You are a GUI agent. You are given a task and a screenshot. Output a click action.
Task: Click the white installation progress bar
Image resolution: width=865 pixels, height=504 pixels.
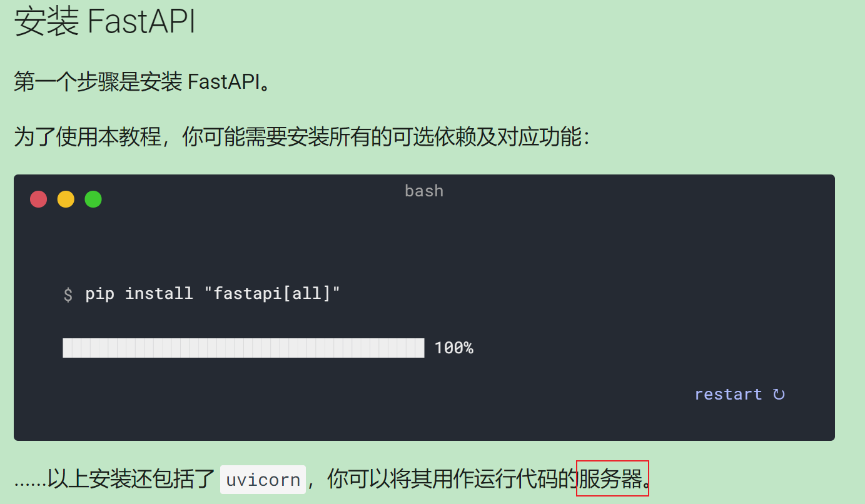(x=243, y=348)
